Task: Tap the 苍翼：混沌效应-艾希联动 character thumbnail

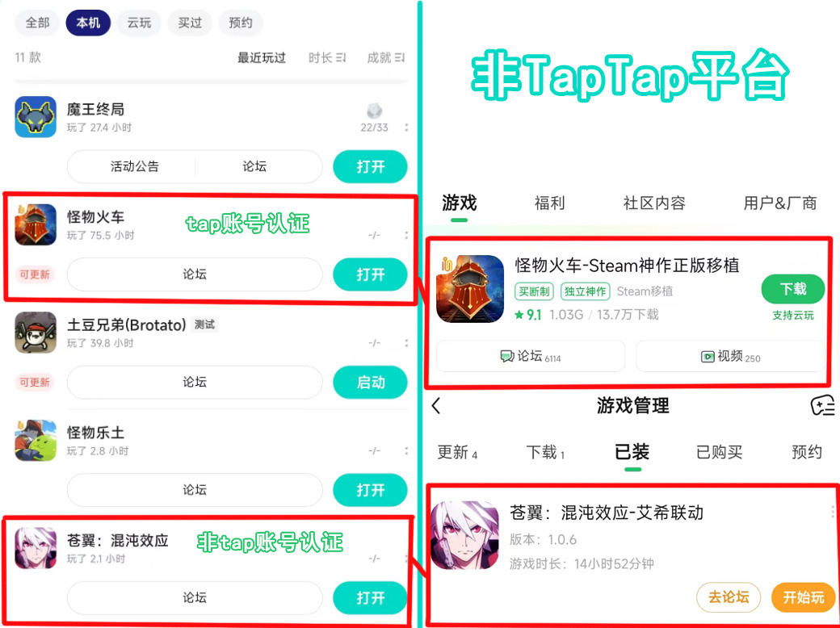Action: click(464, 535)
